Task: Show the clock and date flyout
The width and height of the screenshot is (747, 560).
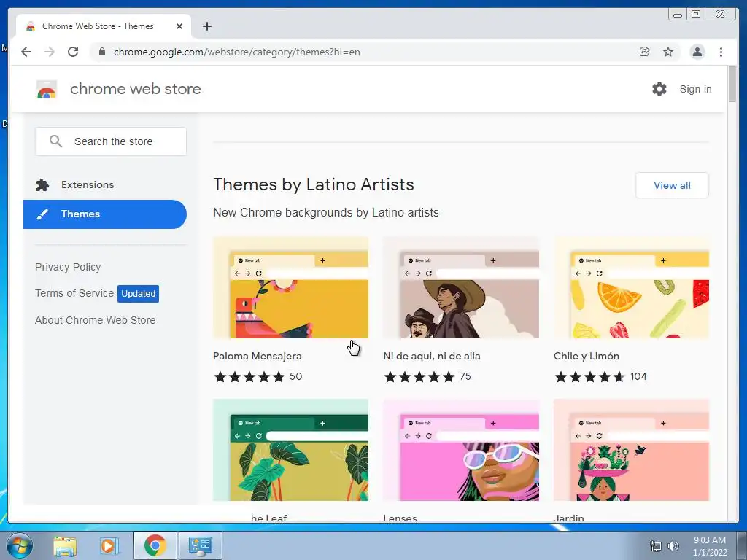Action: 710,546
